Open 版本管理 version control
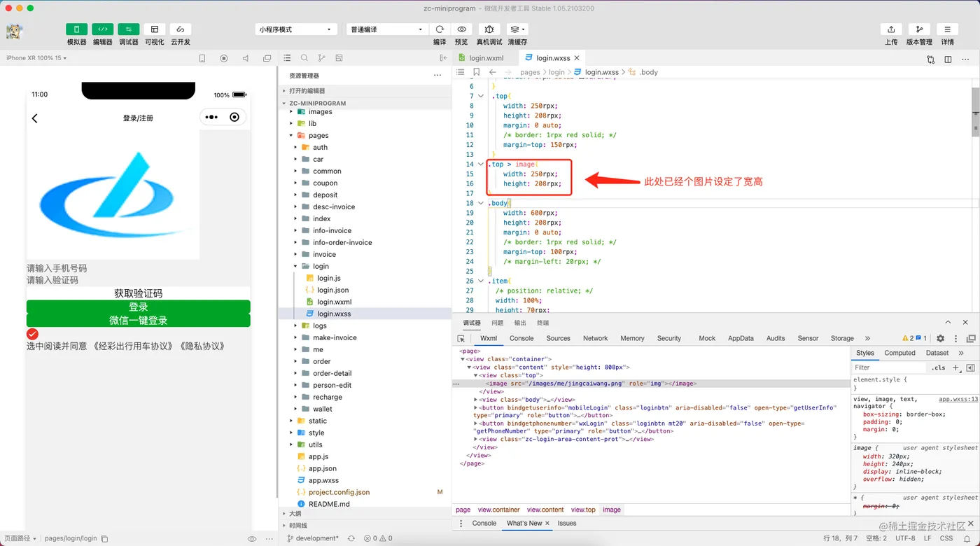The width and height of the screenshot is (980, 546). [x=919, y=29]
